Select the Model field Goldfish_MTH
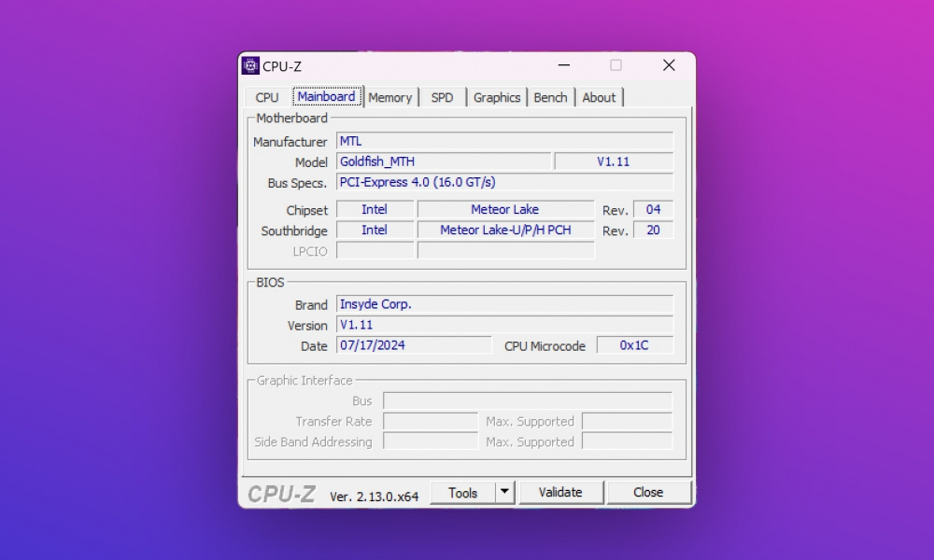934x560 pixels. (443, 161)
